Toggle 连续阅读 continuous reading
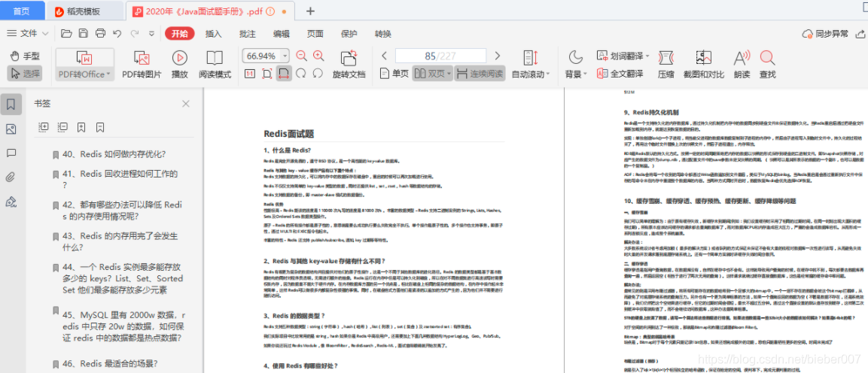This screenshot has width=868, height=373. click(480, 73)
